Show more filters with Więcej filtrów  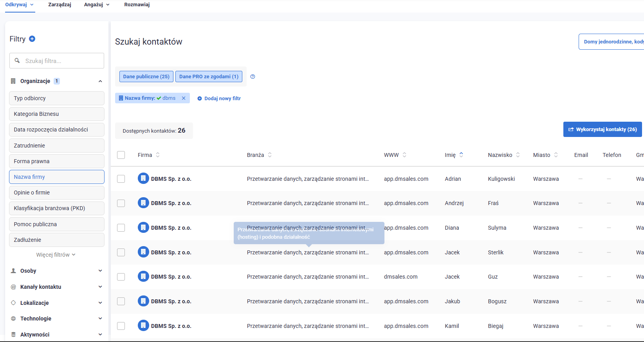click(x=56, y=255)
